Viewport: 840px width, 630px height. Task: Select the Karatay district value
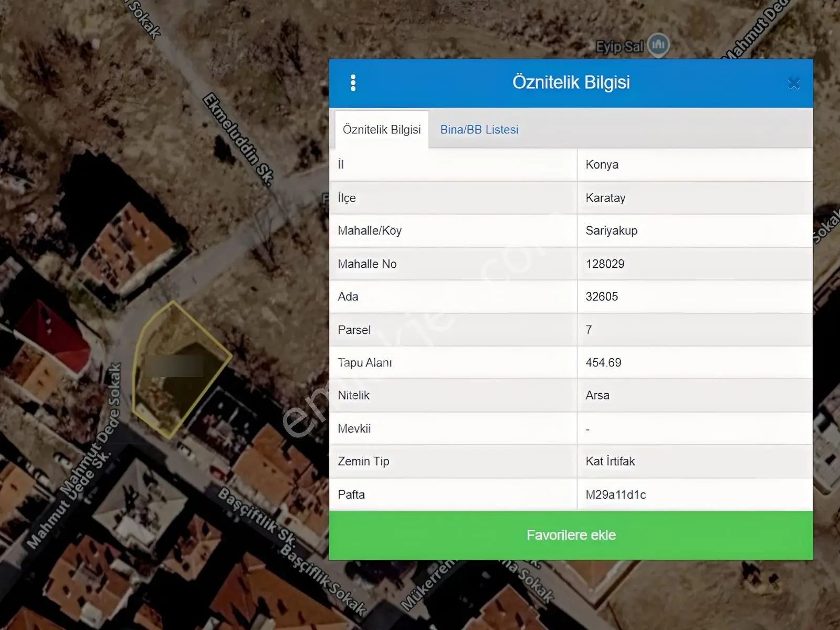[605, 198]
